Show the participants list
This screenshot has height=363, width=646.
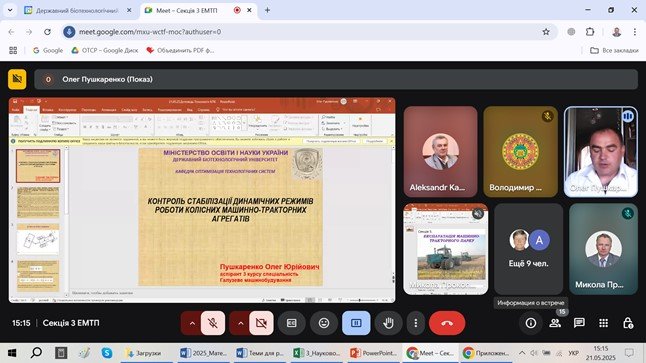click(x=555, y=323)
